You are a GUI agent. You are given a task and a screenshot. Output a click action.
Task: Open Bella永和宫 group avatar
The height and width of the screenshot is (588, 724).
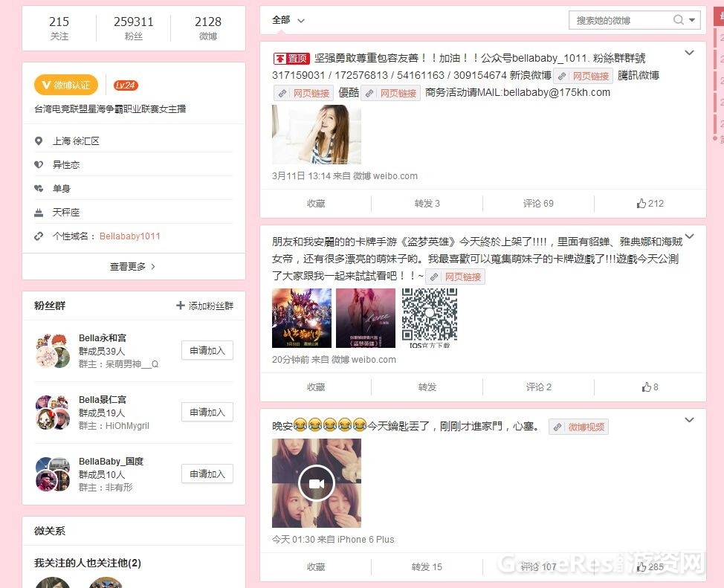[53, 351]
